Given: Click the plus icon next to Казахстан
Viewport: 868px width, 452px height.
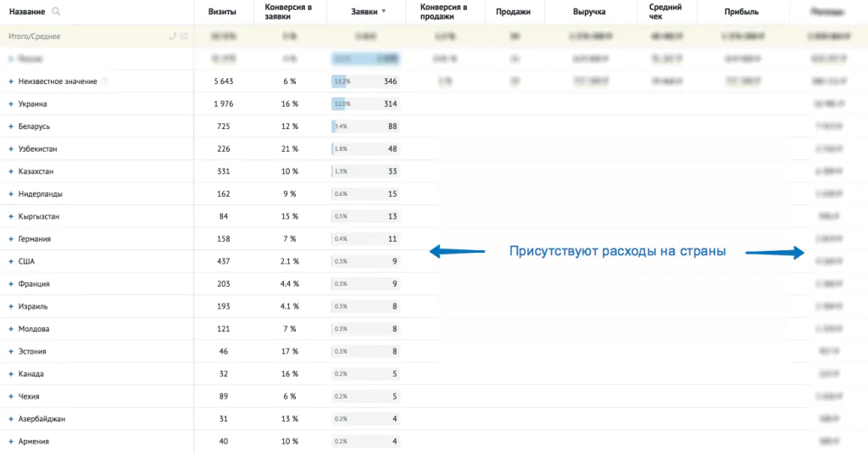Looking at the screenshot, I should (x=11, y=171).
